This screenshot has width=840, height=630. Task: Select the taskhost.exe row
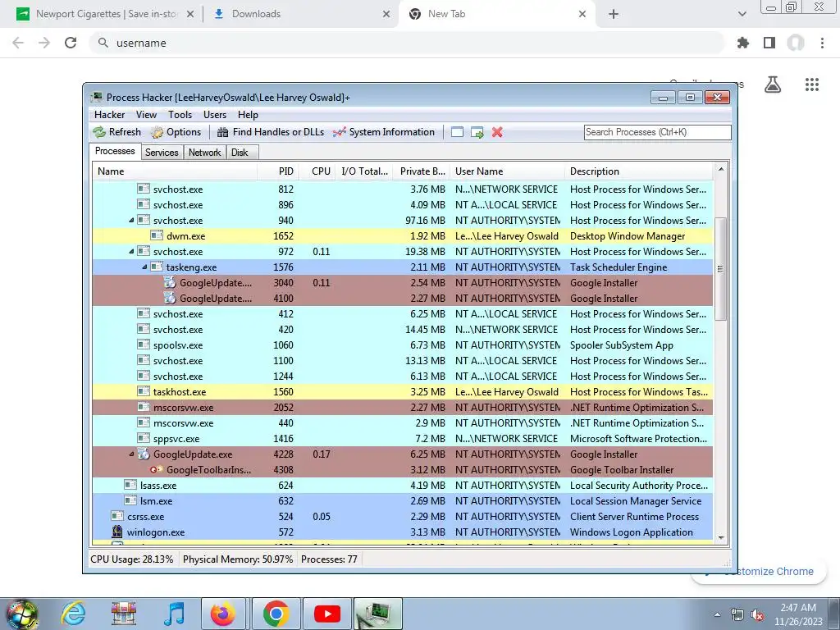click(403, 391)
